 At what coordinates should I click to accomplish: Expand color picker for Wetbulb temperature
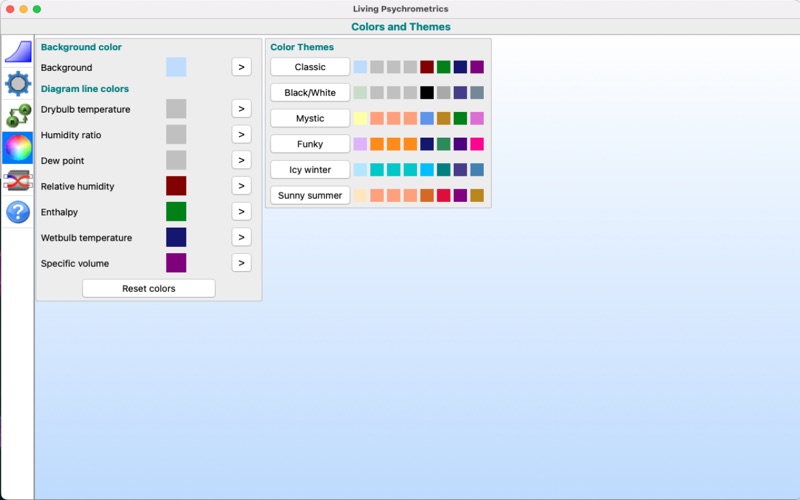point(241,237)
